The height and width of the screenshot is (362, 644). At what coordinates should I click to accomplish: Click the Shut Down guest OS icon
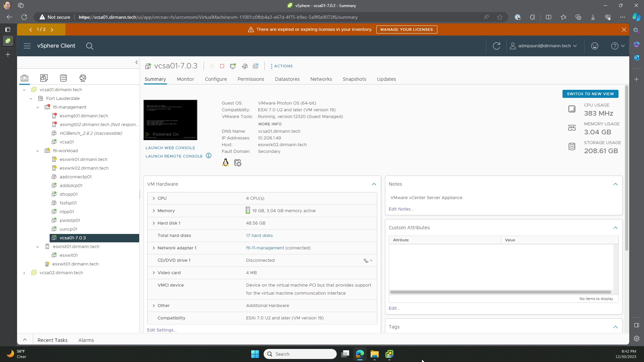[x=222, y=66]
